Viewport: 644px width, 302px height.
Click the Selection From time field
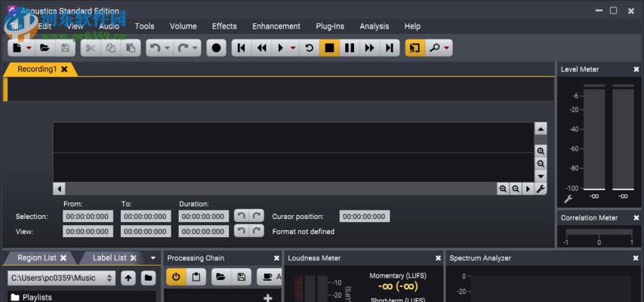tap(88, 217)
